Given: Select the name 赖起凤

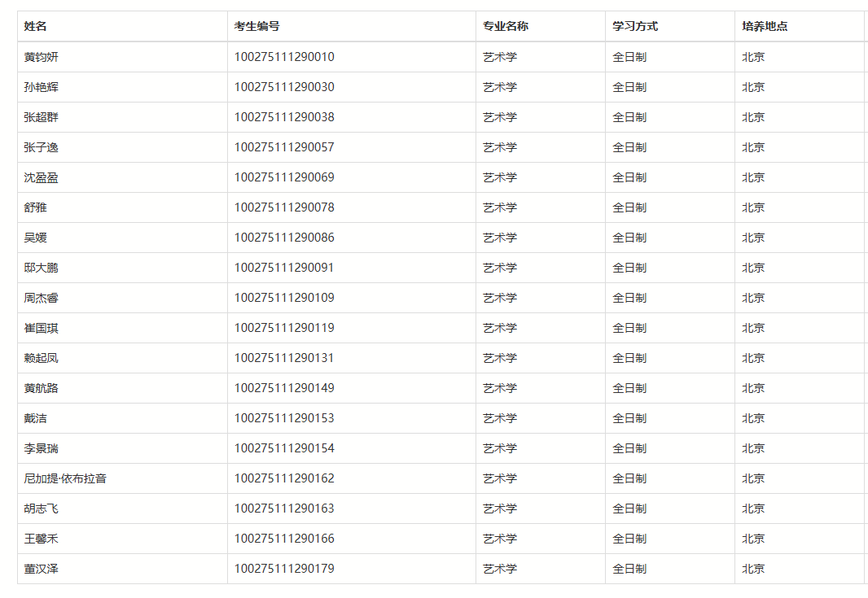Looking at the screenshot, I should [36, 357].
